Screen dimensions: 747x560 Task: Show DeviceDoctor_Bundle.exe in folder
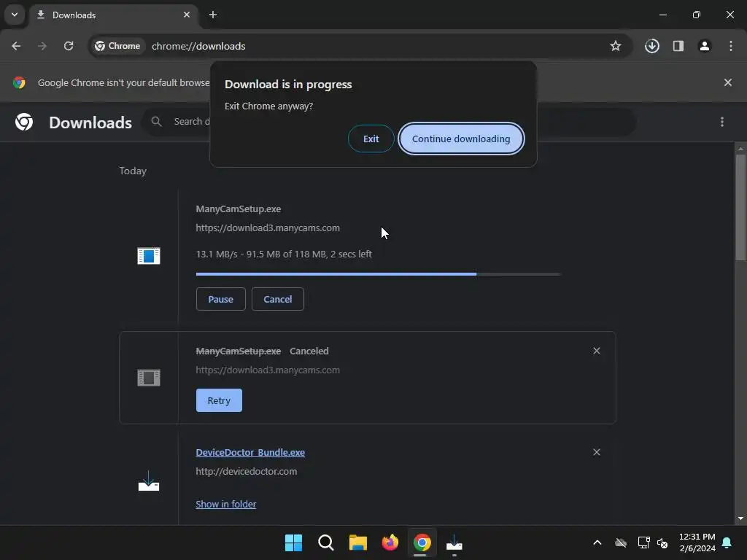click(x=226, y=504)
